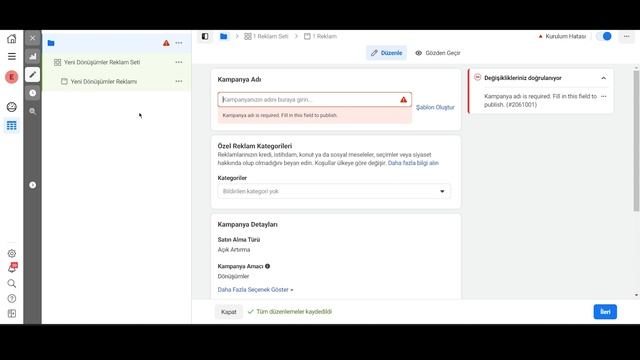The width and height of the screenshot is (640, 360).
Task: Click the Şablon Oluştur link
Action: click(x=435, y=107)
